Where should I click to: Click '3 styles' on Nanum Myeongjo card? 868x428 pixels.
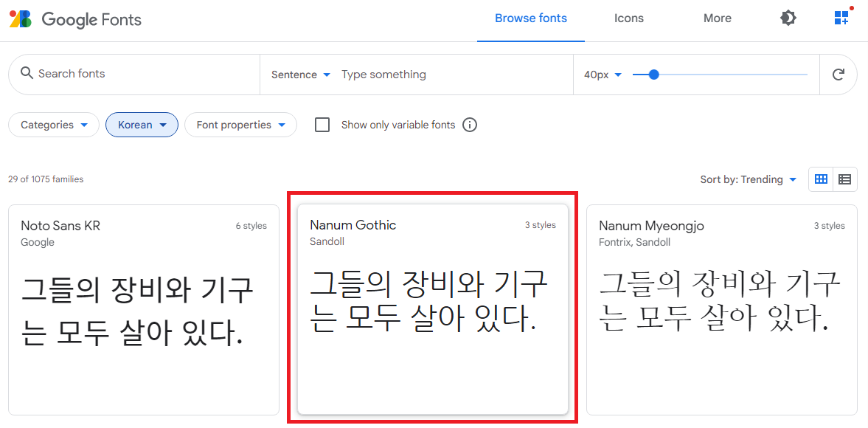[x=829, y=226]
